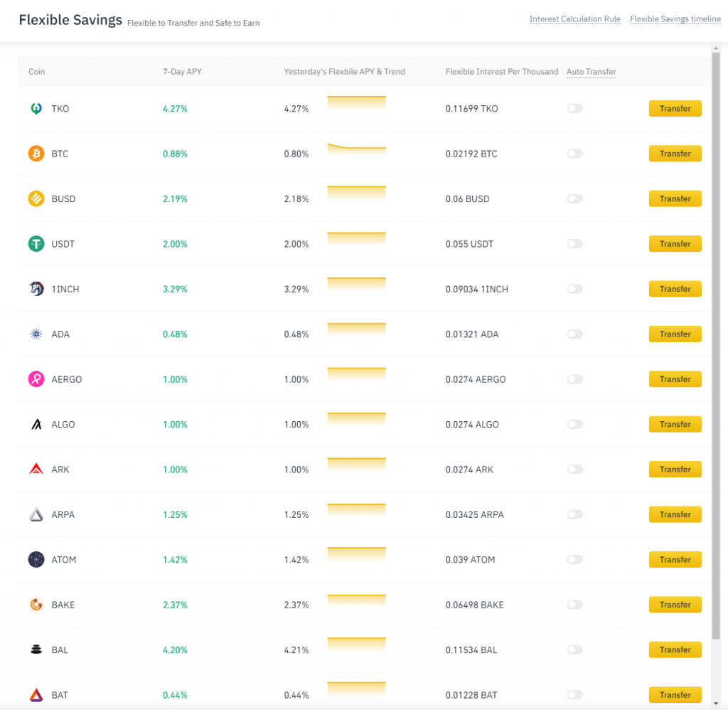The image size is (728, 710).
Task: Click the 7-Day APY column header
Action: pos(182,72)
